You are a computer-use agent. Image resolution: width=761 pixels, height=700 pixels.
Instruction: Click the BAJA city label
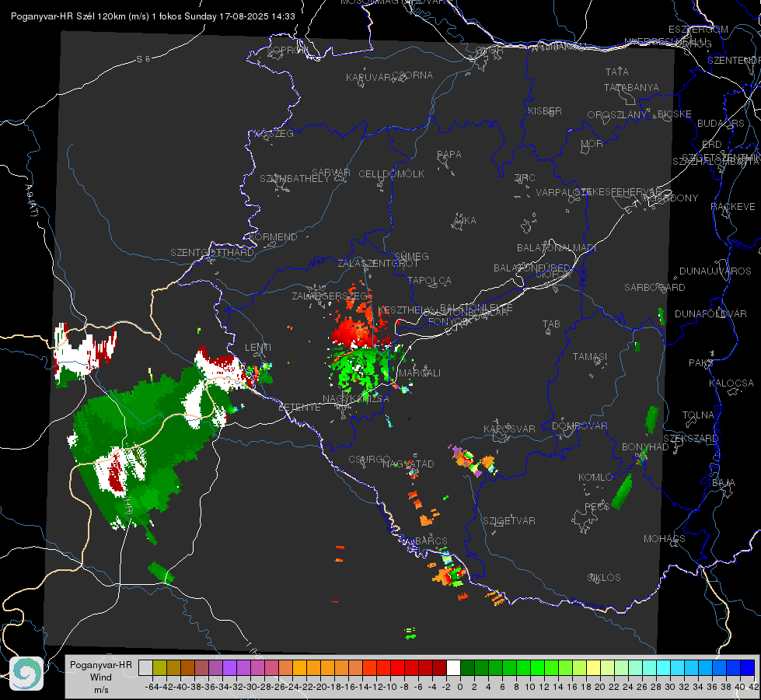[x=724, y=483]
